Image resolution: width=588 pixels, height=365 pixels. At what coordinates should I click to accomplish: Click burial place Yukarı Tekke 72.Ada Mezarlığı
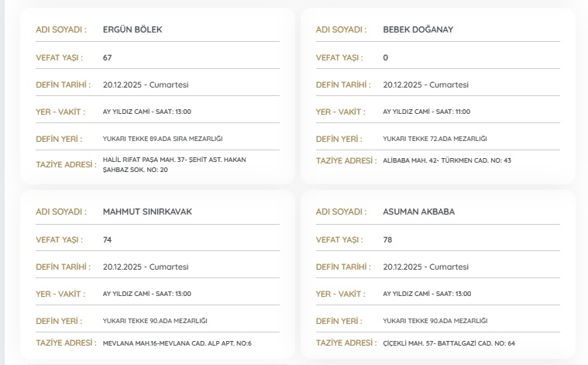pos(435,139)
